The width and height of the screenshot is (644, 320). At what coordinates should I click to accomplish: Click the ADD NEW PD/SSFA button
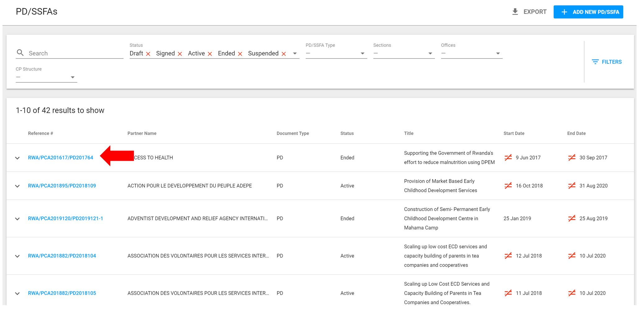589,12
